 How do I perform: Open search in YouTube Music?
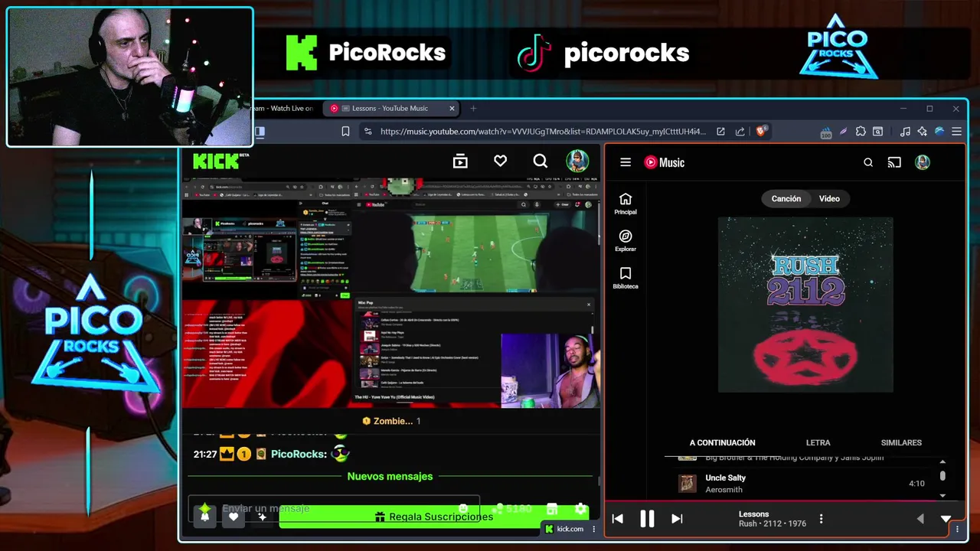tap(868, 162)
